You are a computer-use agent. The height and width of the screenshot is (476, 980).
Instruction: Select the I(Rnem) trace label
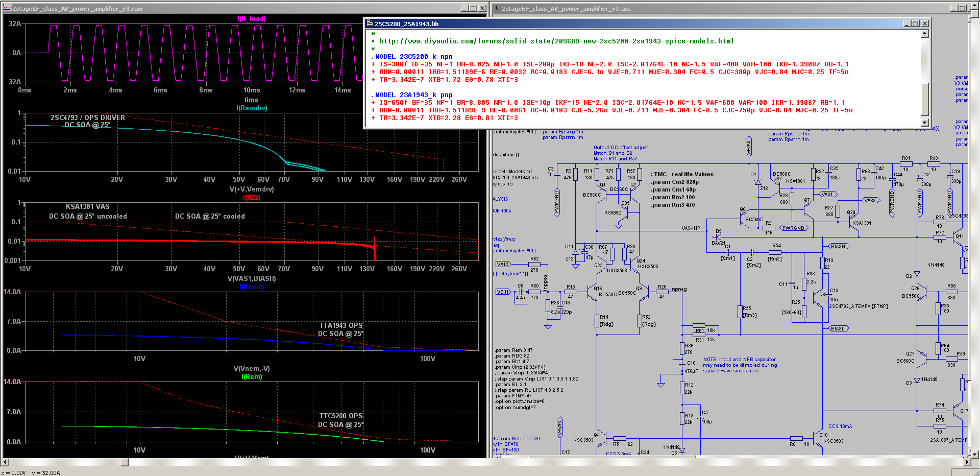[252, 287]
